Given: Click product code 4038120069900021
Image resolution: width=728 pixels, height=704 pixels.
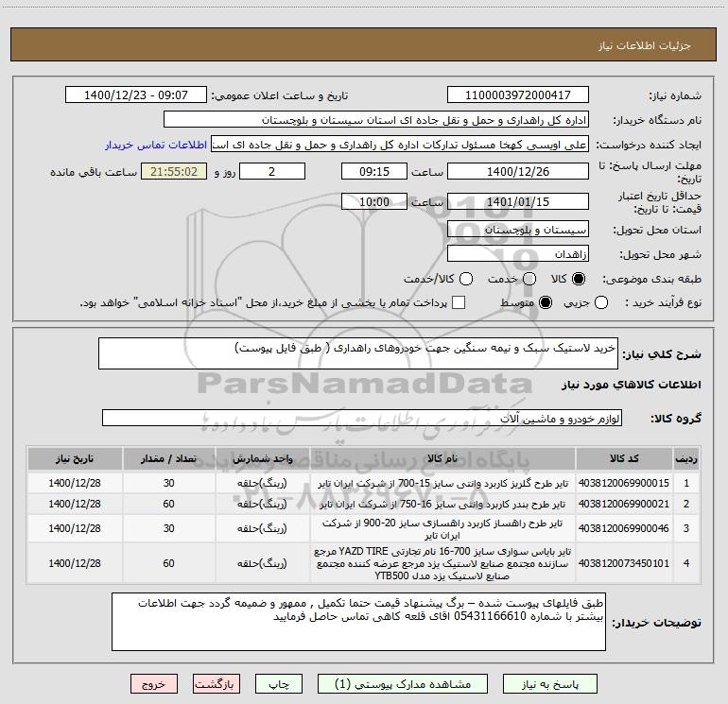Looking at the screenshot, I should [624, 504].
